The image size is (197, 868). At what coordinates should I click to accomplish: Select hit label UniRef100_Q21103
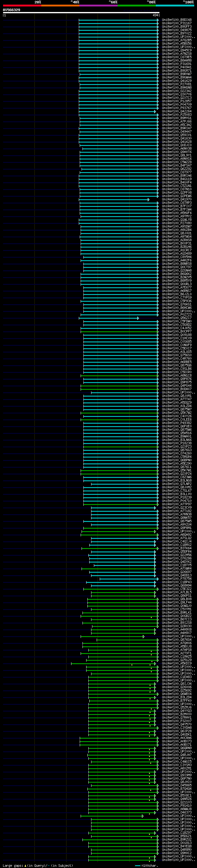click(177, 802)
